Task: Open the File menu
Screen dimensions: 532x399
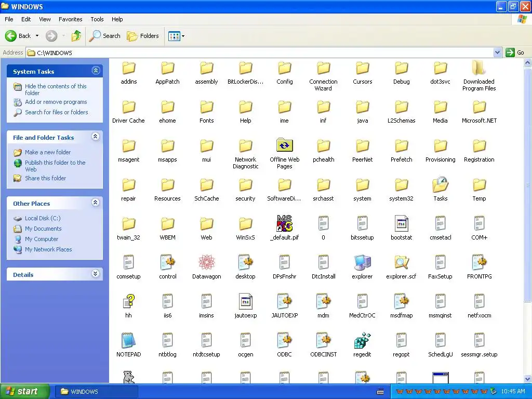Action: pyautogui.click(x=9, y=19)
